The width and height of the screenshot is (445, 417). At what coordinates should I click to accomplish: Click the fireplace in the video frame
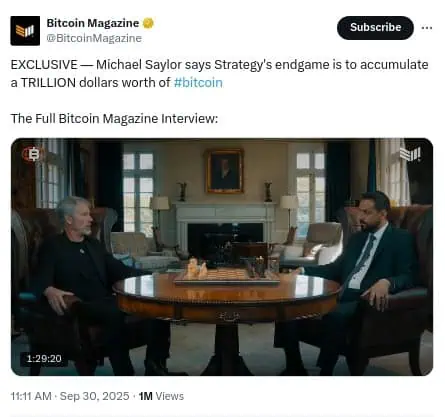pos(226,228)
